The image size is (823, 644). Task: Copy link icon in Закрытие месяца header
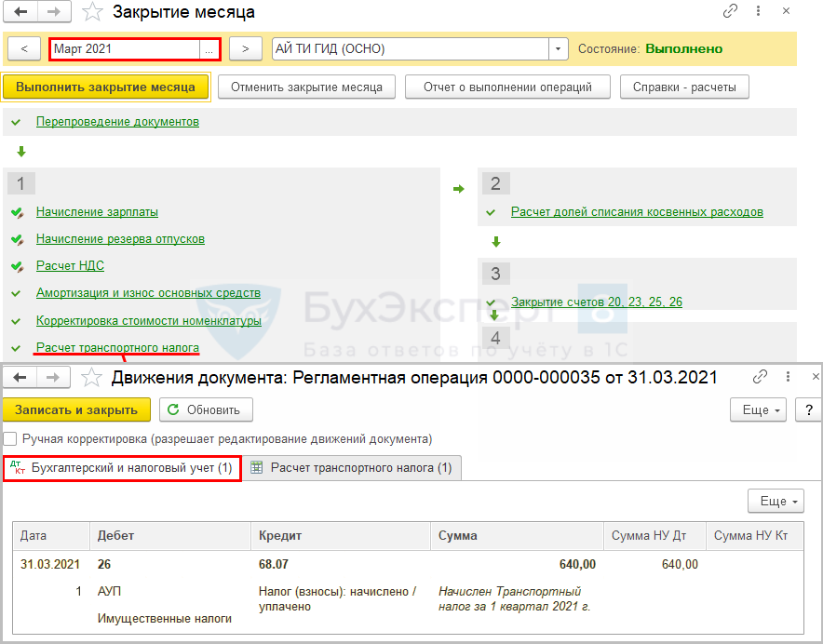pyautogui.click(x=731, y=12)
